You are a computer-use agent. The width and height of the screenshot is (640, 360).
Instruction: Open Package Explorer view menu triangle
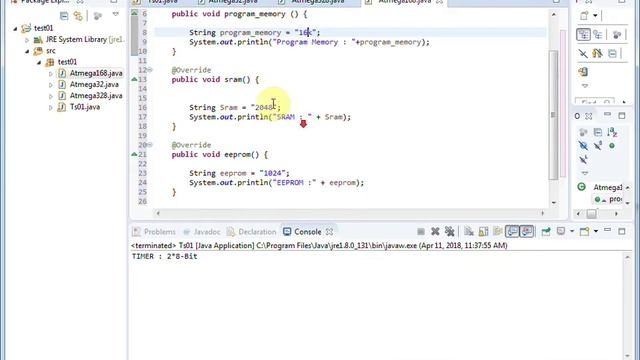click(116, 14)
